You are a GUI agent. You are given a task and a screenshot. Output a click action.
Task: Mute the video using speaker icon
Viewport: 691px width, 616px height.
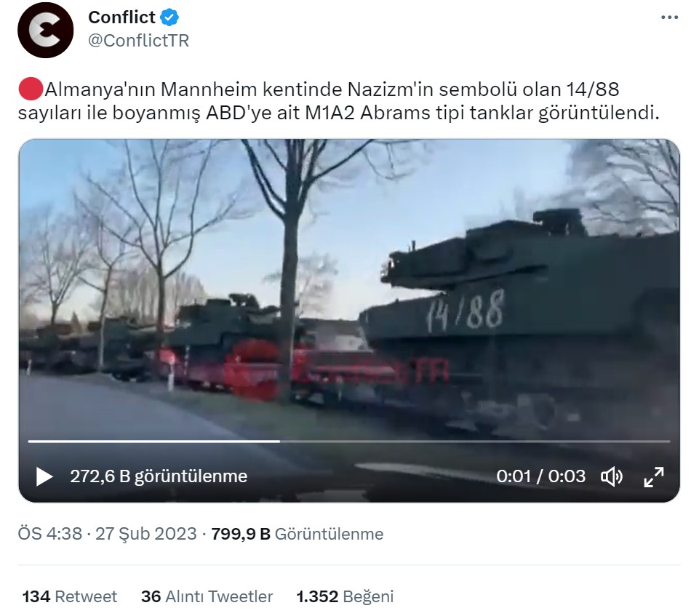(x=612, y=476)
